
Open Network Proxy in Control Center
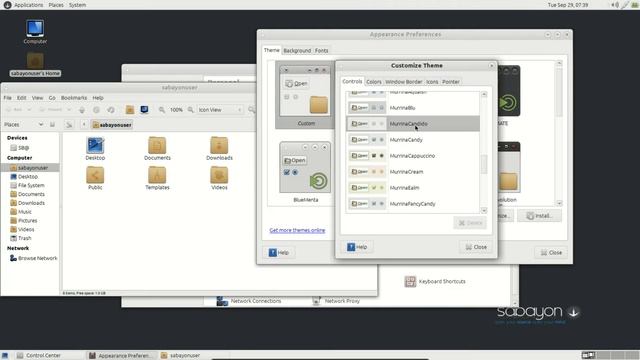click(336, 301)
